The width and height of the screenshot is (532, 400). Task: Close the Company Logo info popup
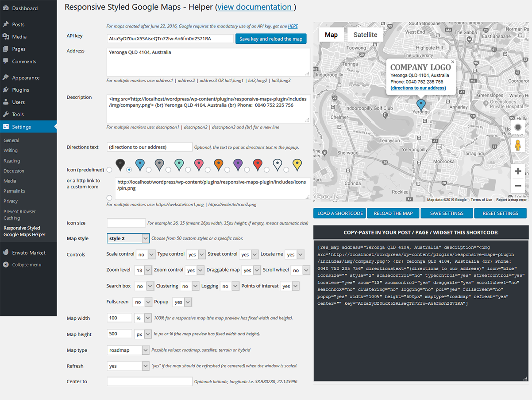452,62
